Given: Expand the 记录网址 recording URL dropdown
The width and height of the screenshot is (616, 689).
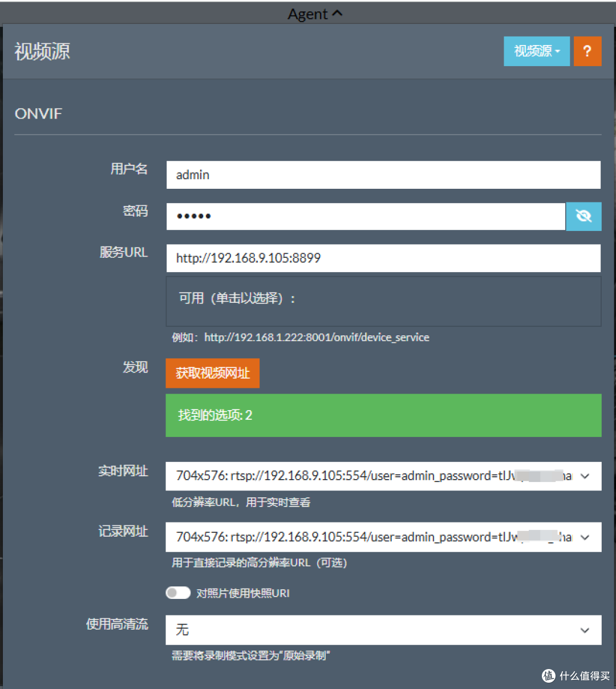Looking at the screenshot, I should (585, 537).
